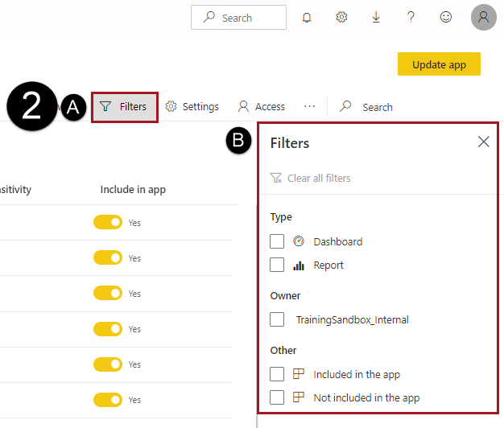
Task: Click the Not included in the app icon
Action: [299, 397]
